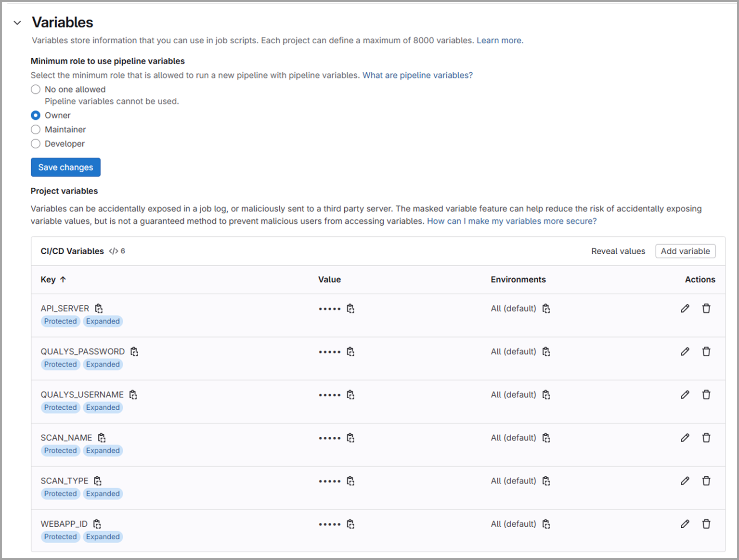Click the SCAN_NAME key text

tap(66, 438)
